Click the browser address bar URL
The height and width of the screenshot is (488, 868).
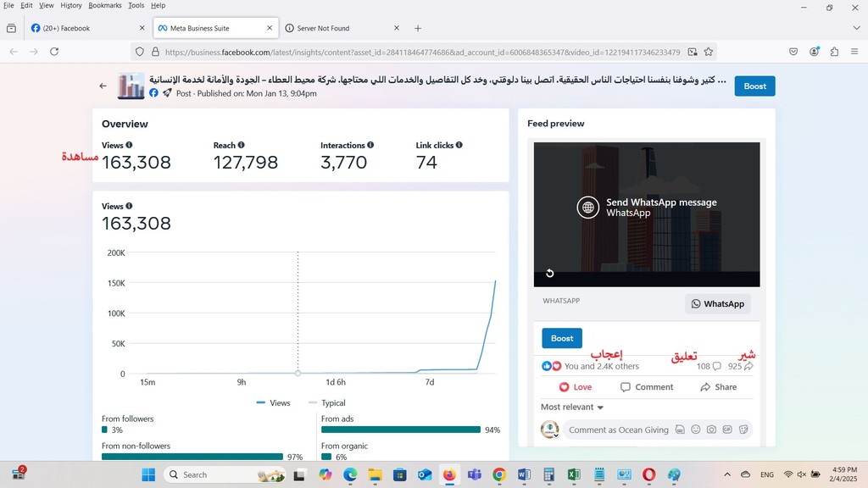coord(422,52)
